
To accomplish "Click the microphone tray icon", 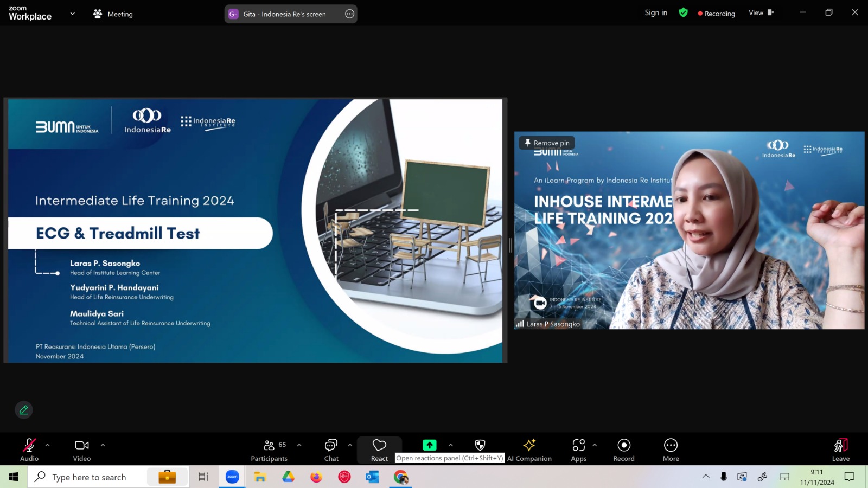I will tap(724, 477).
